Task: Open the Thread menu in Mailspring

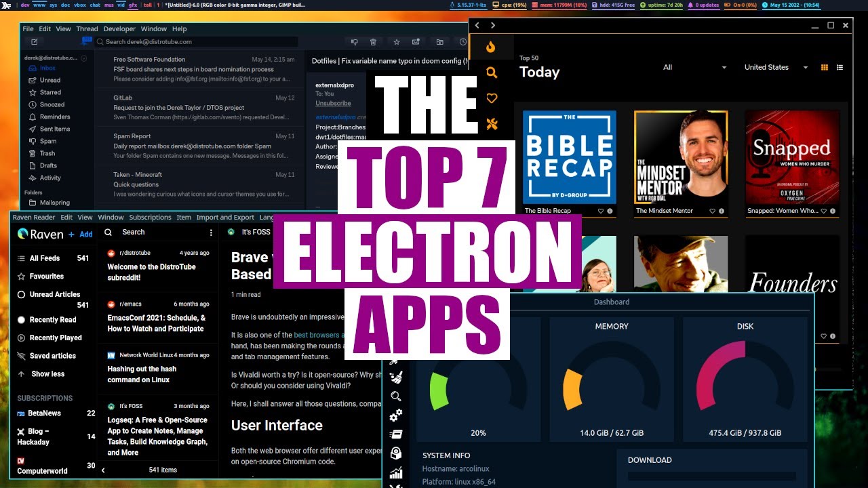Action: click(x=87, y=29)
